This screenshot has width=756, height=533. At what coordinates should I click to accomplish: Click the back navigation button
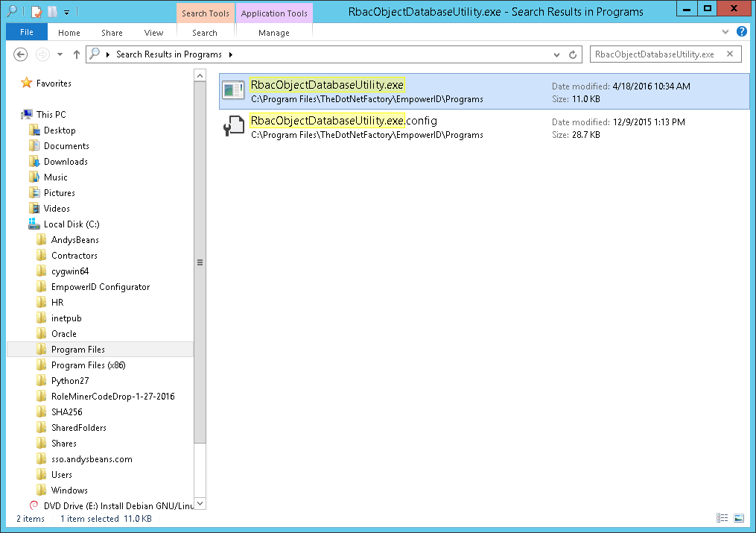[x=20, y=54]
